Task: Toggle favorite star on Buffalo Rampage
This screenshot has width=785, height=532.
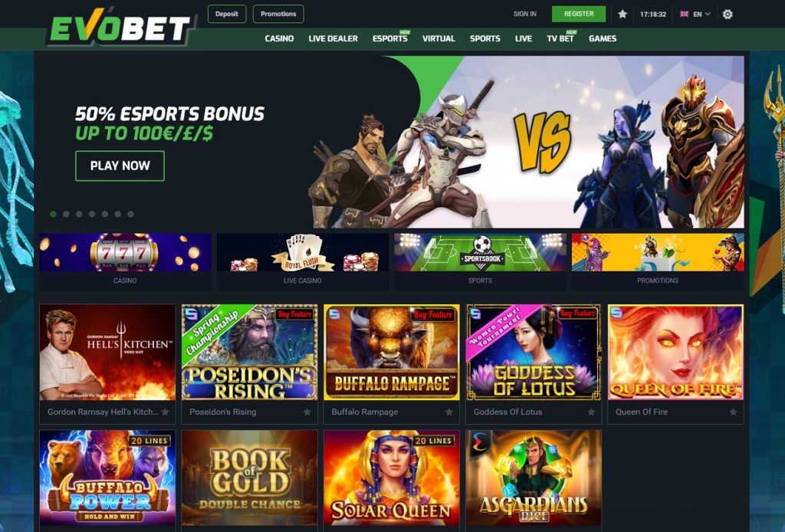Action: tap(449, 412)
